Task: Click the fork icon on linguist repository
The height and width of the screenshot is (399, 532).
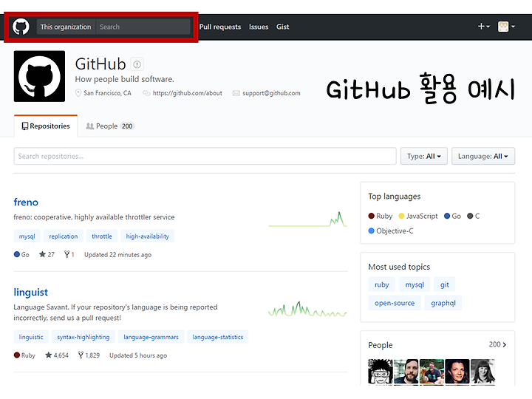Action: pos(81,355)
